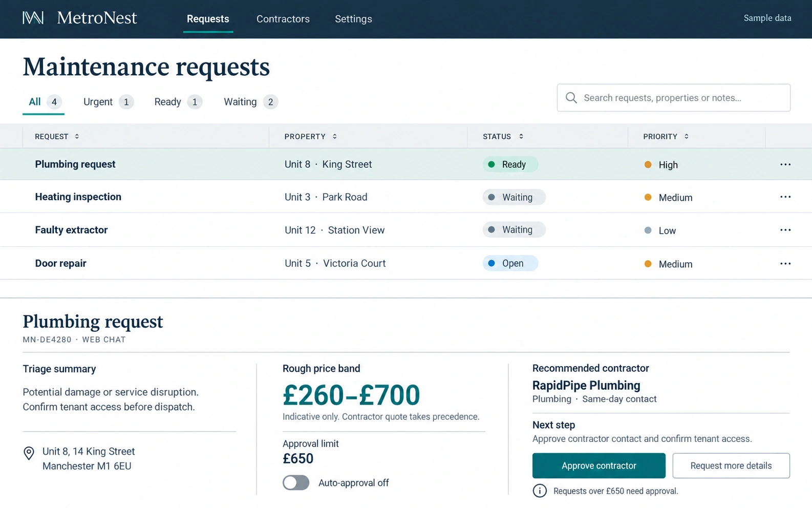Click Unit 12 · Station View cell

coord(334,230)
